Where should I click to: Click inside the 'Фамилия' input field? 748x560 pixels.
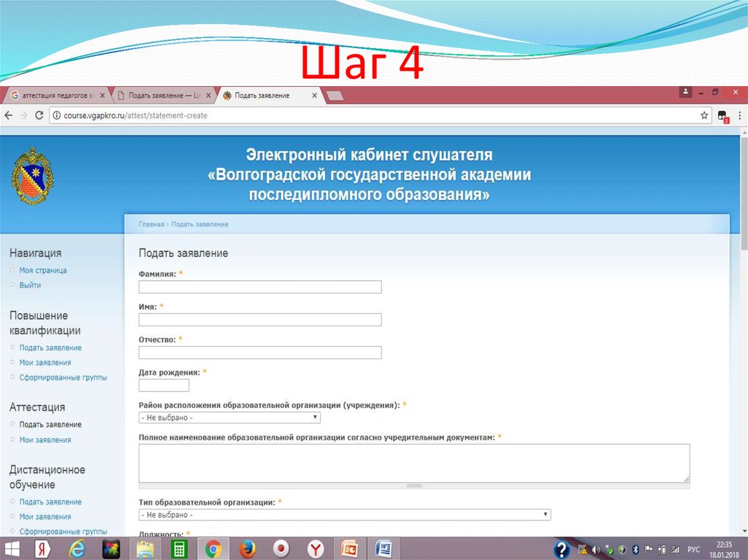coord(259,286)
